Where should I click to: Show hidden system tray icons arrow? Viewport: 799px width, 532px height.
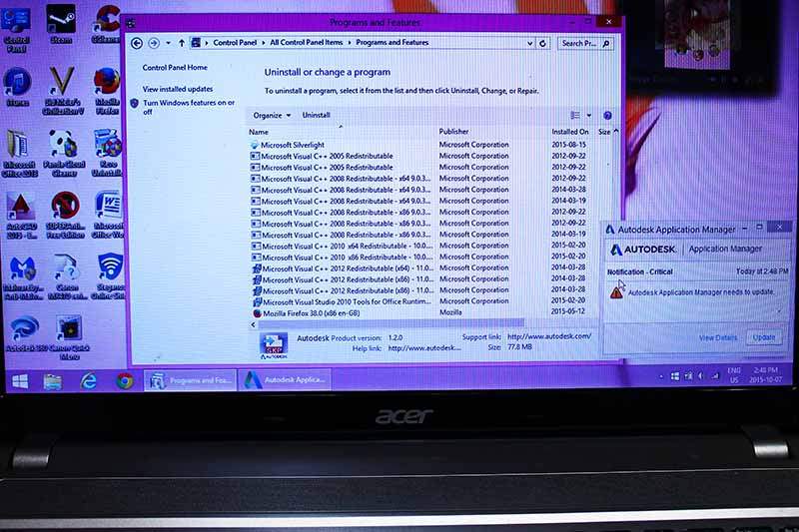pyautogui.click(x=661, y=376)
